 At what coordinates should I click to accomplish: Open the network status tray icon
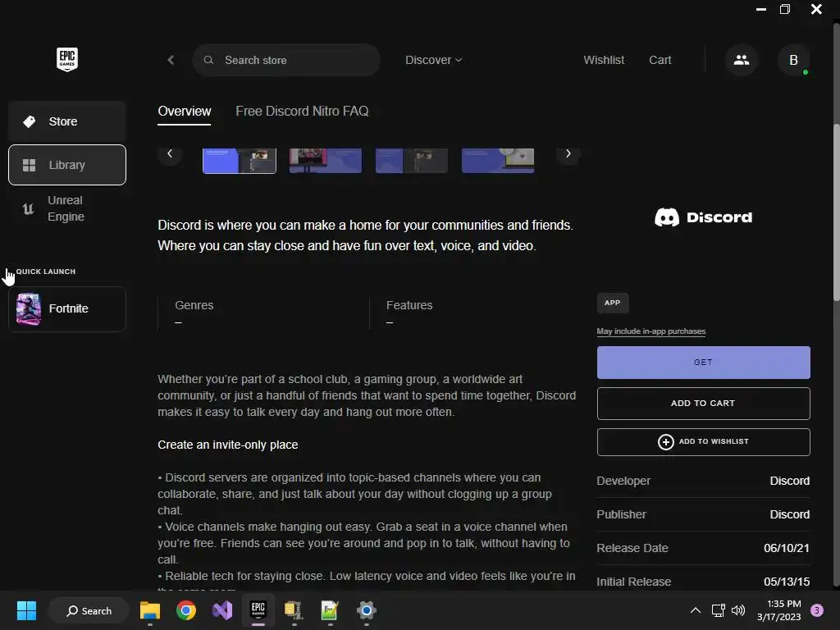[x=718, y=610]
